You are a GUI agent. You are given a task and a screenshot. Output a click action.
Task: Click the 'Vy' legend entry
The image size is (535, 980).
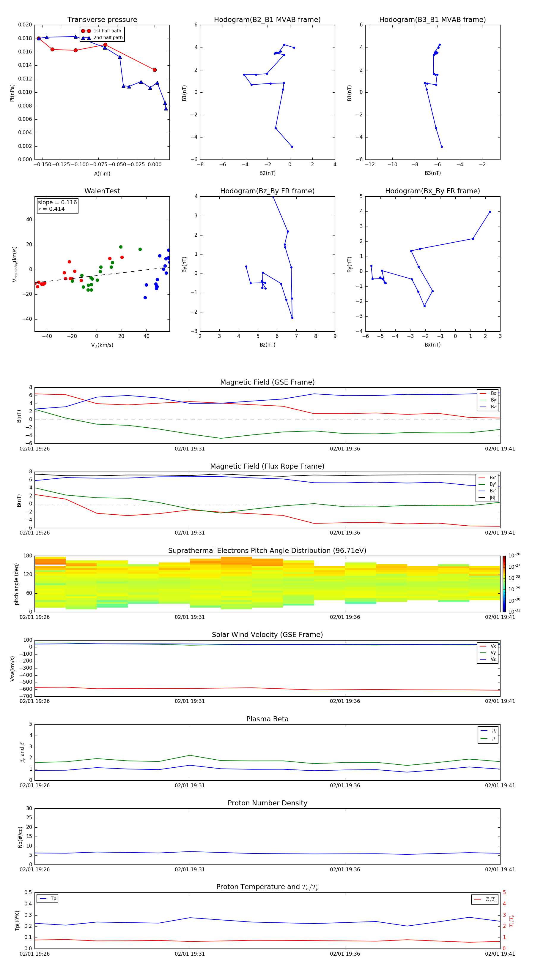point(488,652)
